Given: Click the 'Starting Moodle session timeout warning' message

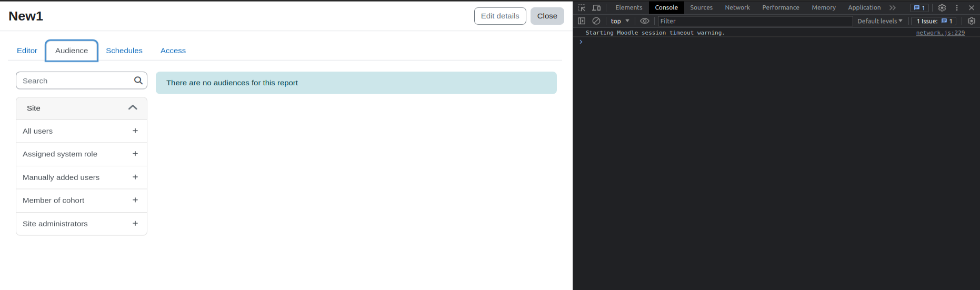Looking at the screenshot, I should [655, 33].
